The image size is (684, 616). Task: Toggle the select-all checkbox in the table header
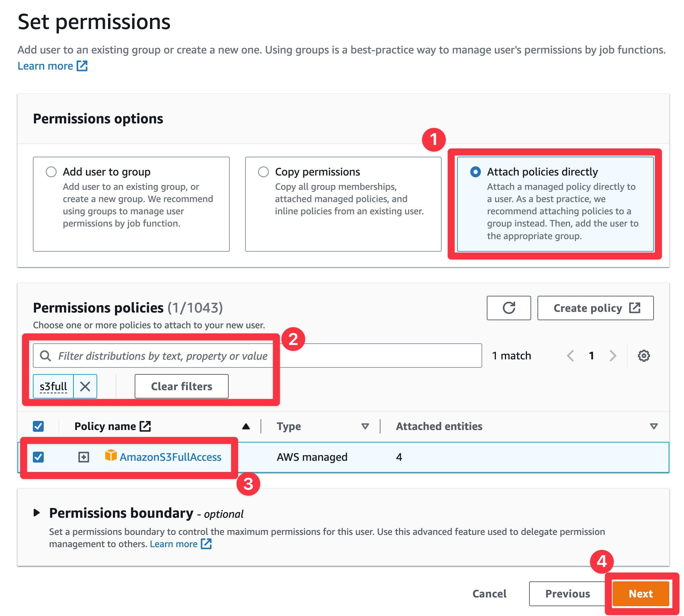click(38, 426)
